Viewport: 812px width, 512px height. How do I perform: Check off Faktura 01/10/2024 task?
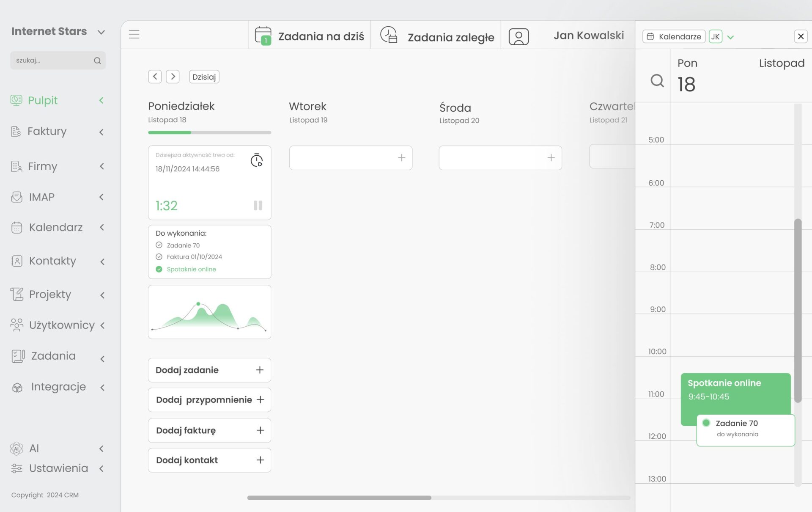(159, 256)
